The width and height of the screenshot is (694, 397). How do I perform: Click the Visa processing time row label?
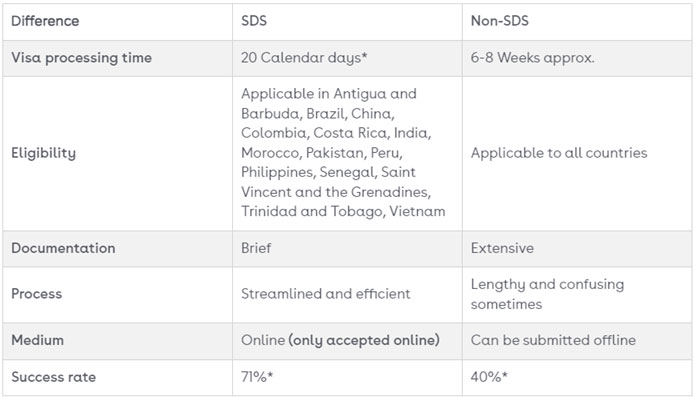click(x=81, y=58)
